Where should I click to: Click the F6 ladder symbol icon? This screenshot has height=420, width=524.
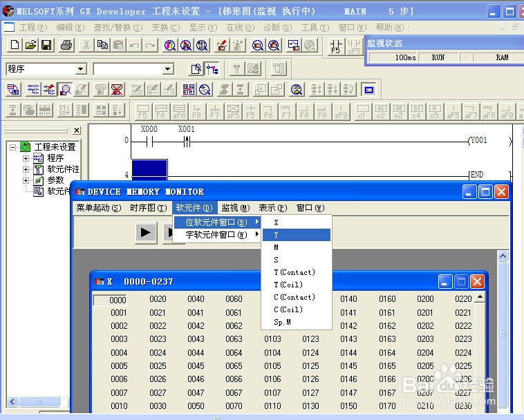click(161, 111)
